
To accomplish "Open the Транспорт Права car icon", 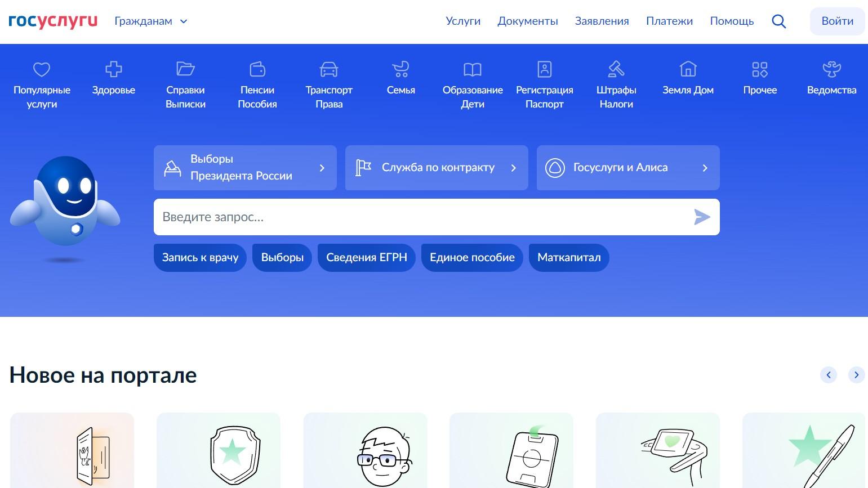I will coord(329,69).
